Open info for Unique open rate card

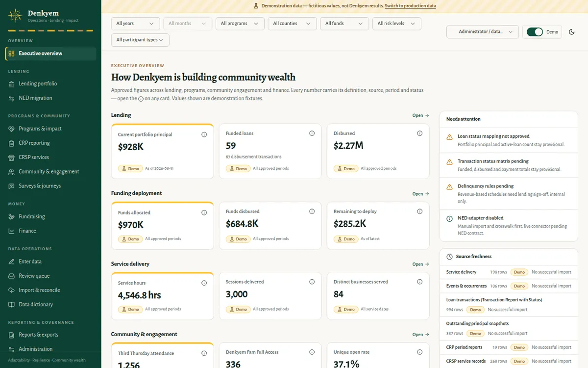click(x=420, y=352)
